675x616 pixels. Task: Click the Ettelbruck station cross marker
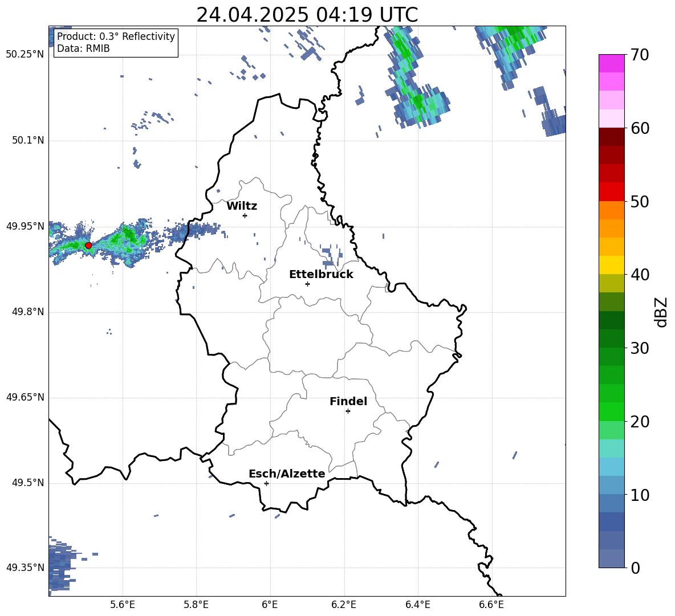pos(307,284)
